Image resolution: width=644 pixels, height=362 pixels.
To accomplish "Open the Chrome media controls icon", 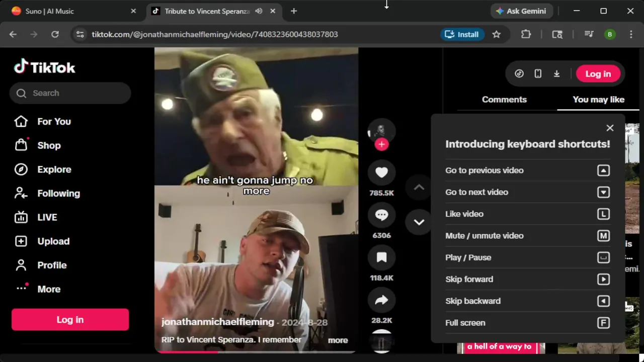I will [589, 34].
